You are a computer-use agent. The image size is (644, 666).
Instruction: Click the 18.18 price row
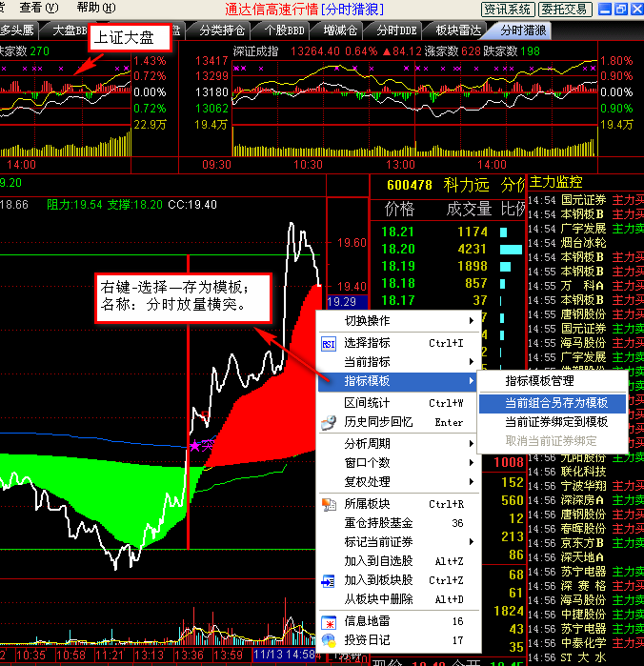pyautogui.click(x=447, y=283)
